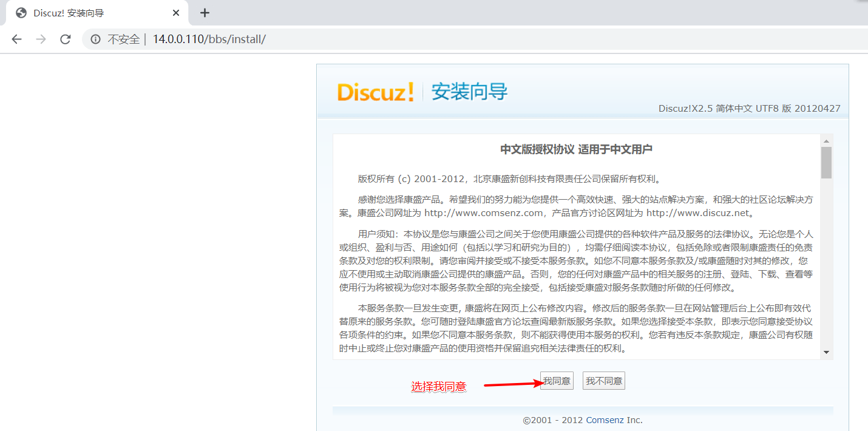The width and height of the screenshot is (868, 431).
Task: Click the paragraph beginning 本服务条款一旦发生变更
Action: point(576,328)
